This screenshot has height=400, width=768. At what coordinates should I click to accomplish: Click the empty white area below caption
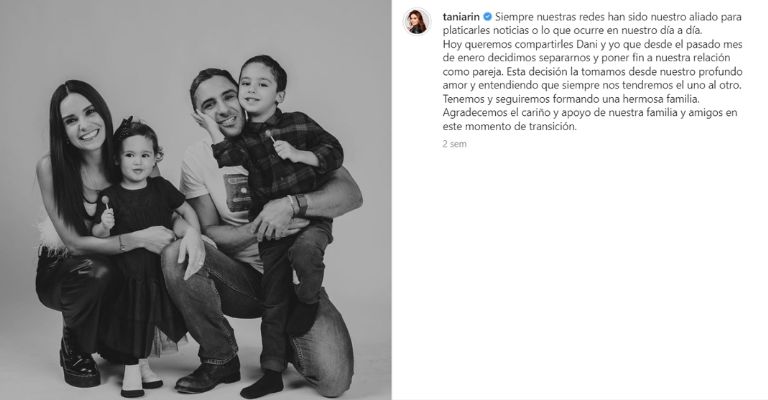click(579, 274)
